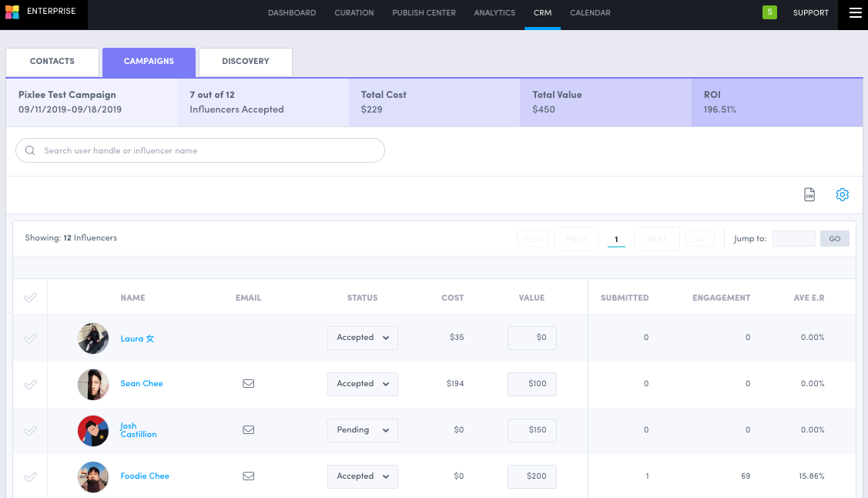
Task: Switch to the DISCOVERY tab
Action: [245, 61]
